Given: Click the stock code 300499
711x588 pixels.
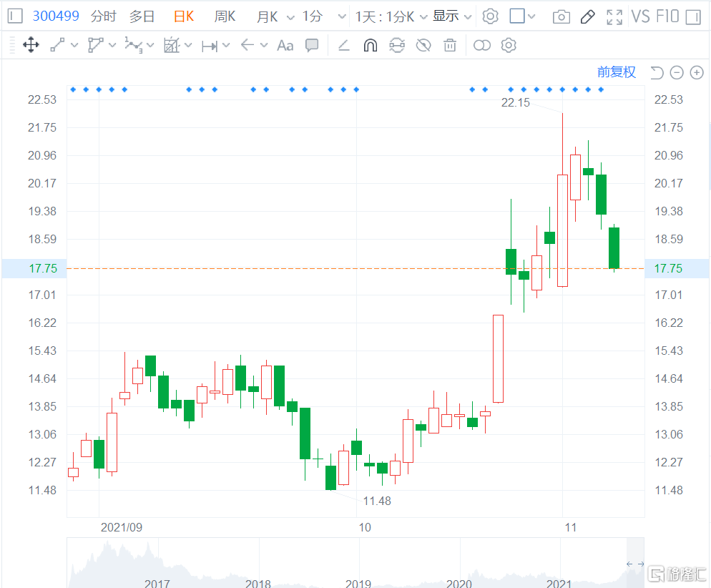Looking at the screenshot, I should tap(56, 16).
